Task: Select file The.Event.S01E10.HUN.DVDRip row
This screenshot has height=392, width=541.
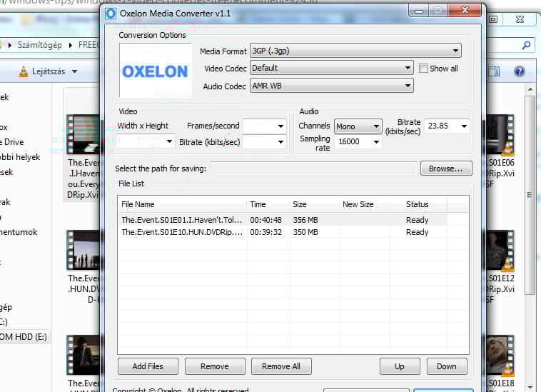Action: [x=283, y=232]
